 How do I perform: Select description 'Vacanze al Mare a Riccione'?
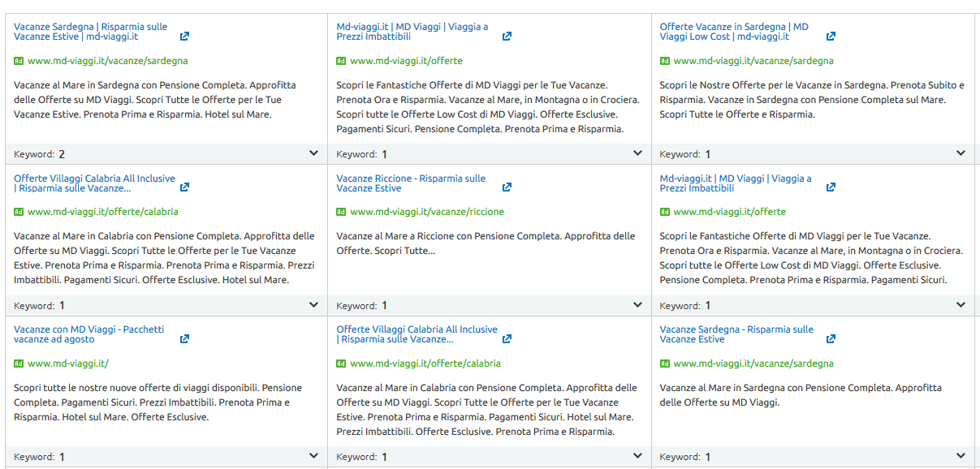click(x=486, y=243)
